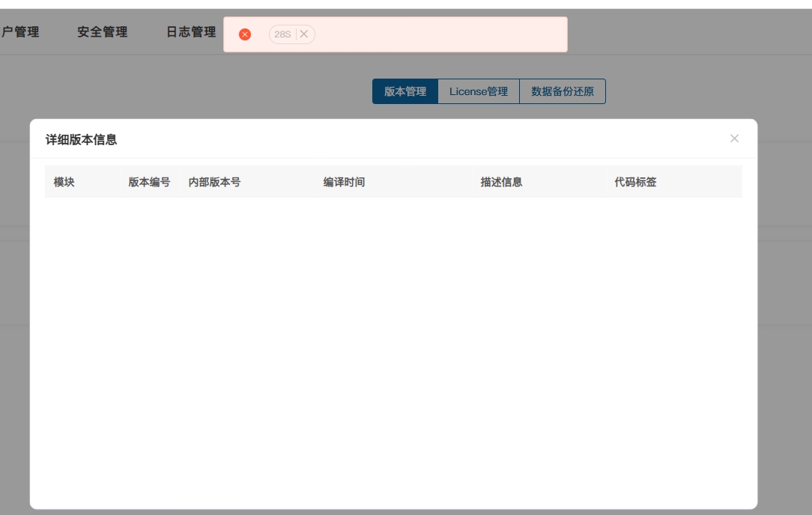Open the 日志管理 menu
Screen dimensions: 812x515
(191, 31)
